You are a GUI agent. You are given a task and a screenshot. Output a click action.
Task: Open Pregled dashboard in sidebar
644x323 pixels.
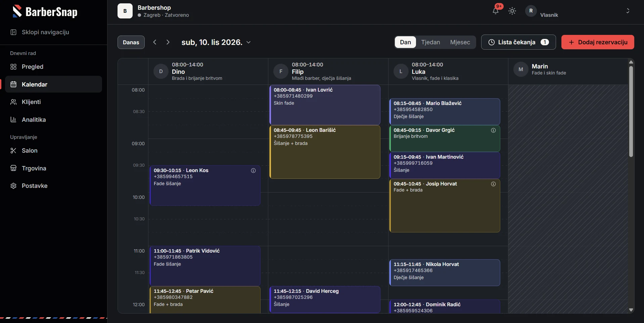(53, 67)
